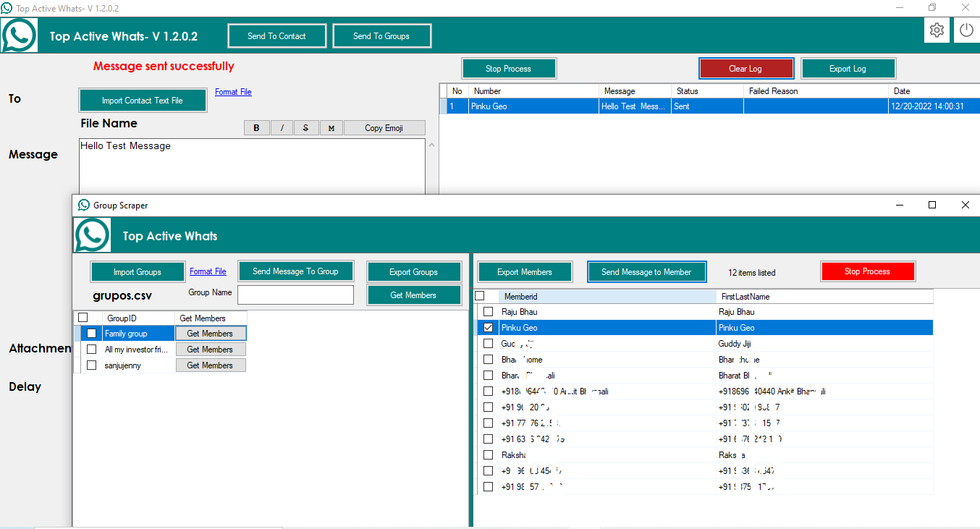Click the WhatsApp logo in main header
Viewport: 980px width, 529px height.
[x=19, y=35]
